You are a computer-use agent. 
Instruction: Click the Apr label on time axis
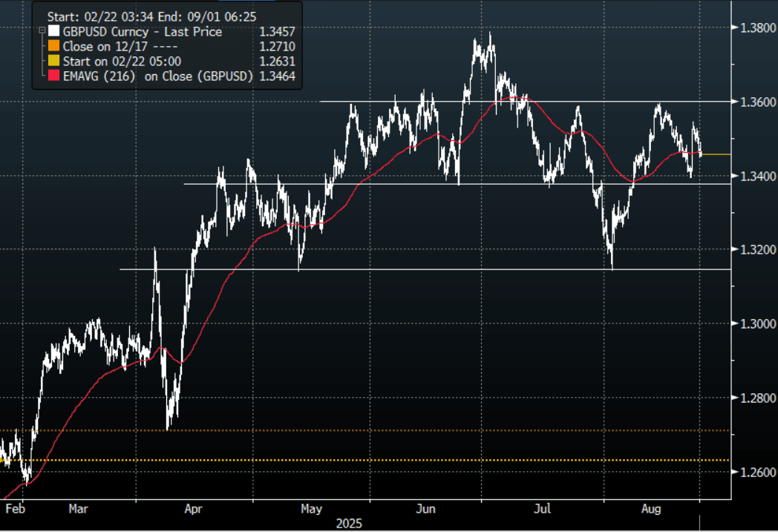193,509
